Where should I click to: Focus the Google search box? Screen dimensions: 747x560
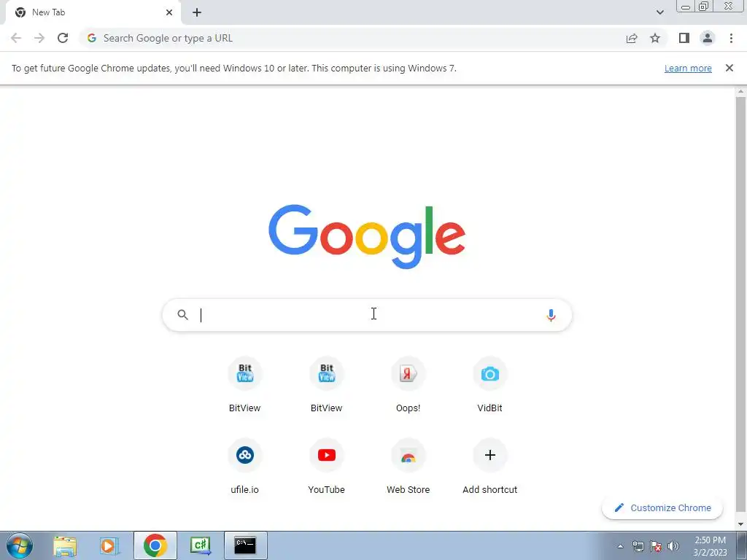[x=367, y=315]
